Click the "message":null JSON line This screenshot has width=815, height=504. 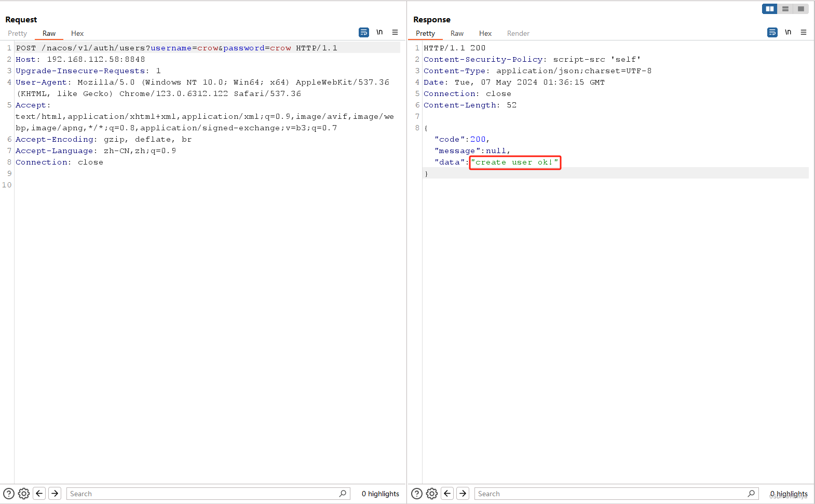click(472, 151)
